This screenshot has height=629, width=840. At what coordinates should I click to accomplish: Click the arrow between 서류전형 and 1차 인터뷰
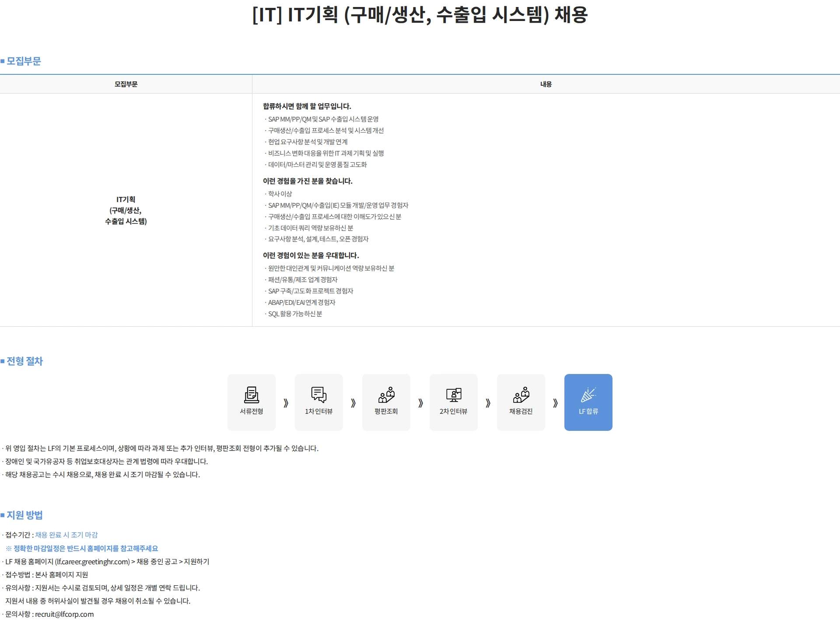[x=286, y=403]
